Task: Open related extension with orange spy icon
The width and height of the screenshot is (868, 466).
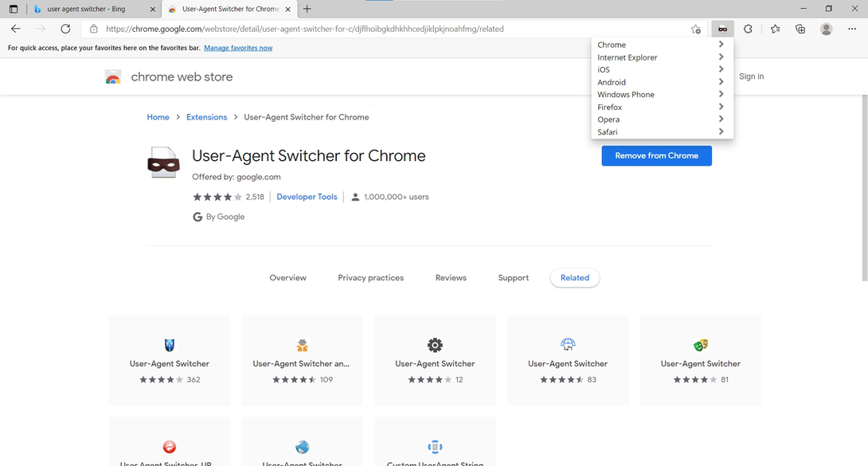Action: coord(303,345)
